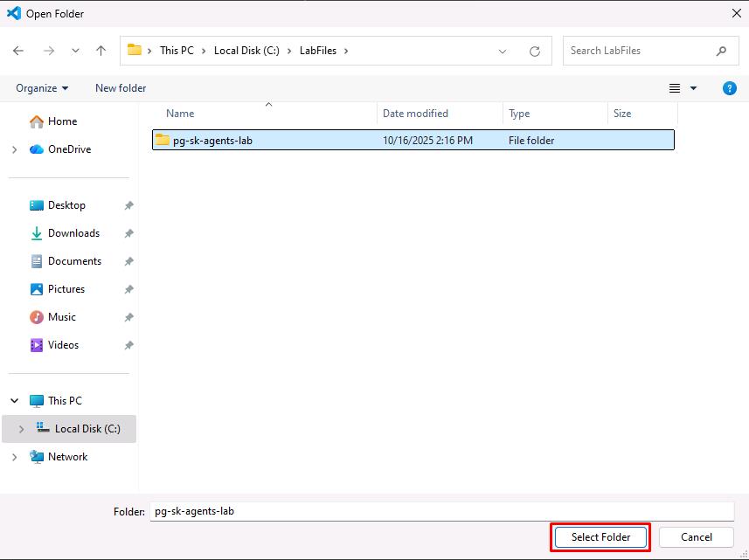Click the Back navigation arrow
The height and width of the screenshot is (560, 749).
pyautogui.click(x=18, y=51)
